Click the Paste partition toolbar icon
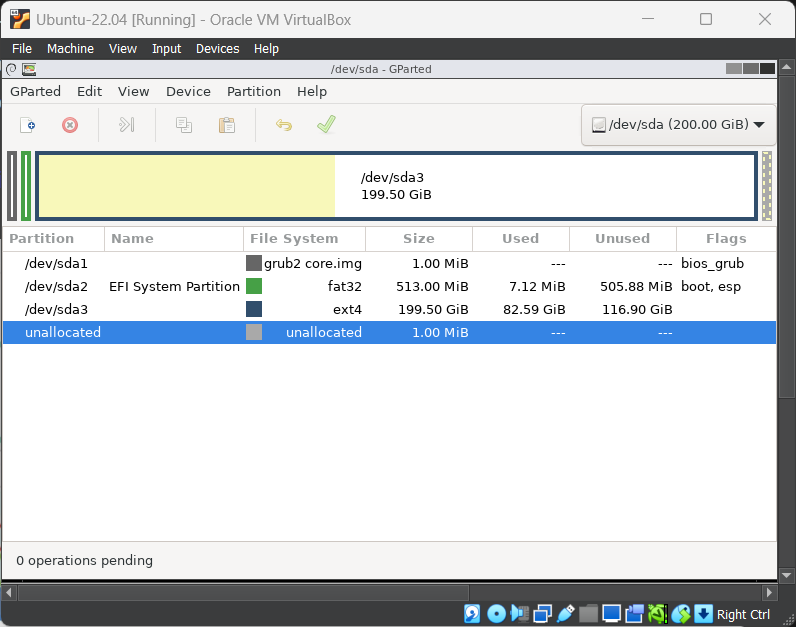The width and height of the screenshot is (796, 627). click(226, 124)
